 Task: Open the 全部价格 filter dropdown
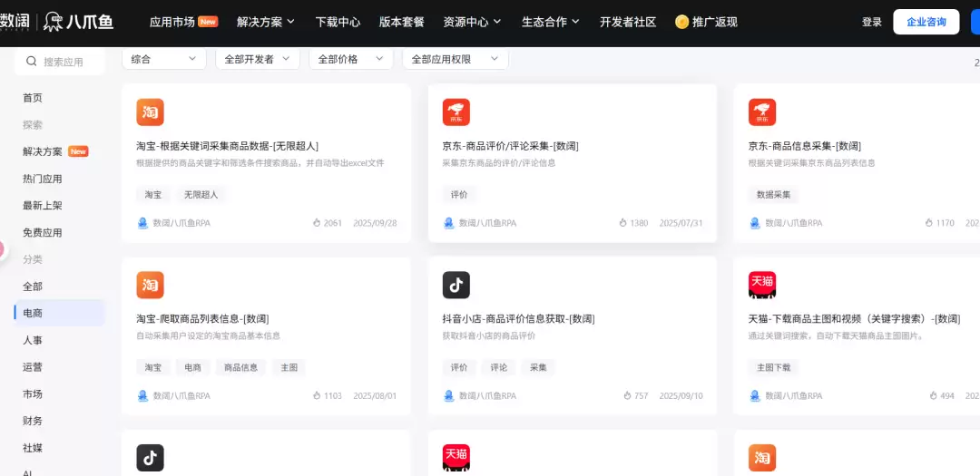click(350, 59)
